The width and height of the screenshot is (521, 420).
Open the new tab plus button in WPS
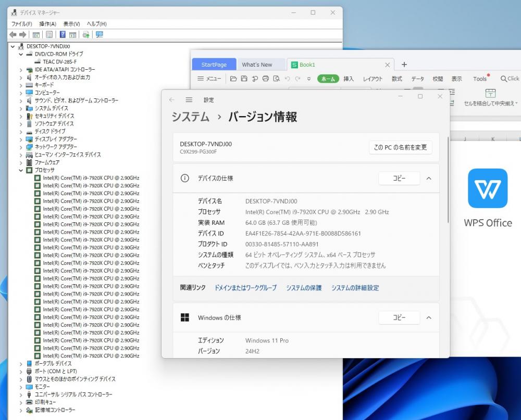click(404, 65)
